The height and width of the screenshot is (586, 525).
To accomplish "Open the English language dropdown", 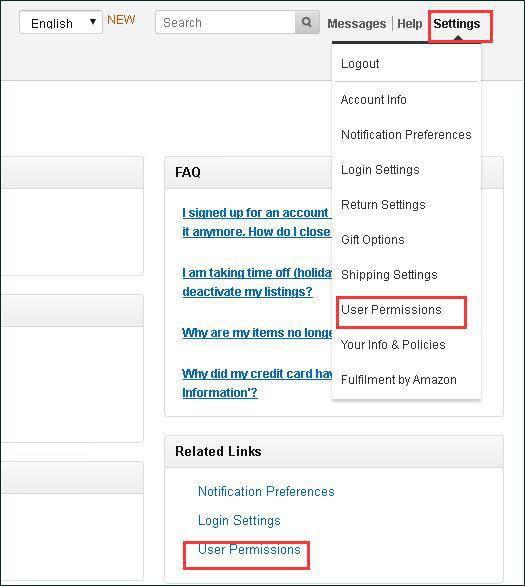I will pyautogui.click(x=61, y=22).
